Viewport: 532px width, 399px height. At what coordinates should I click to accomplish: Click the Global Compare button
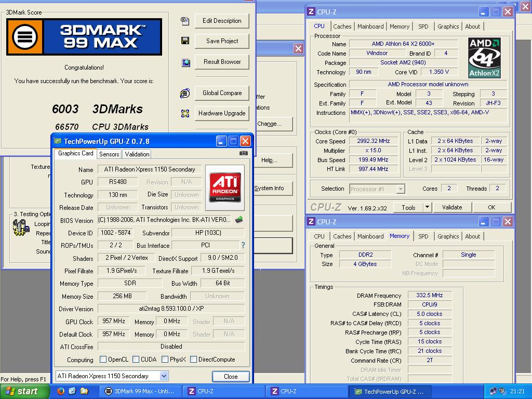pos(222,93)
